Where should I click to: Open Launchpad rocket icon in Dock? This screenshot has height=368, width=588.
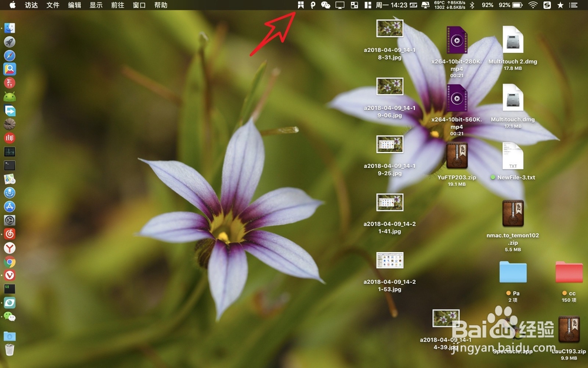(x=9, y=42)
